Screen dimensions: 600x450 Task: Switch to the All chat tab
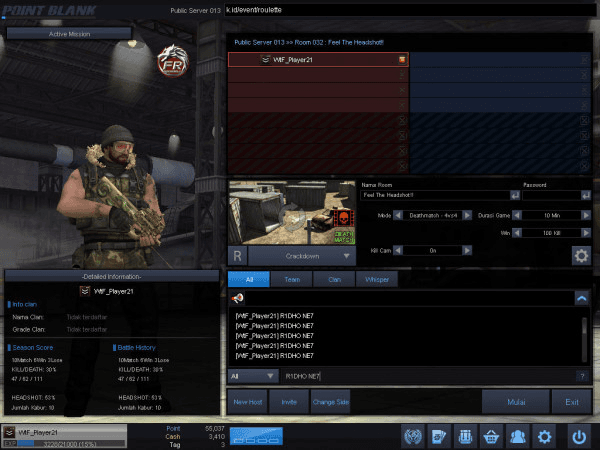[249, 279]
